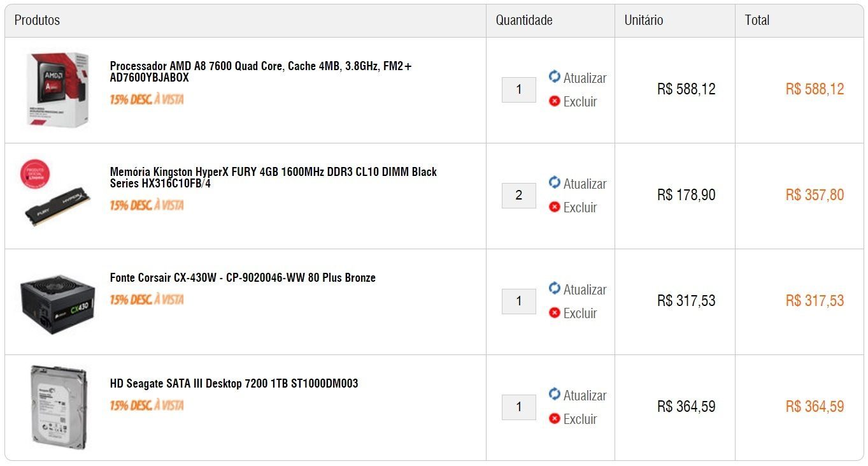Screen dimensions: 868x466
Task: Click 15% DESC. À VISTA badge under Corsair power supply
Action: pyautogui.click(x=146, y=300)
